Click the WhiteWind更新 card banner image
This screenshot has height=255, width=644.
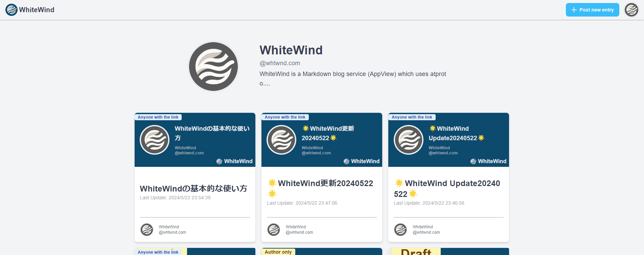coord(322,140)
